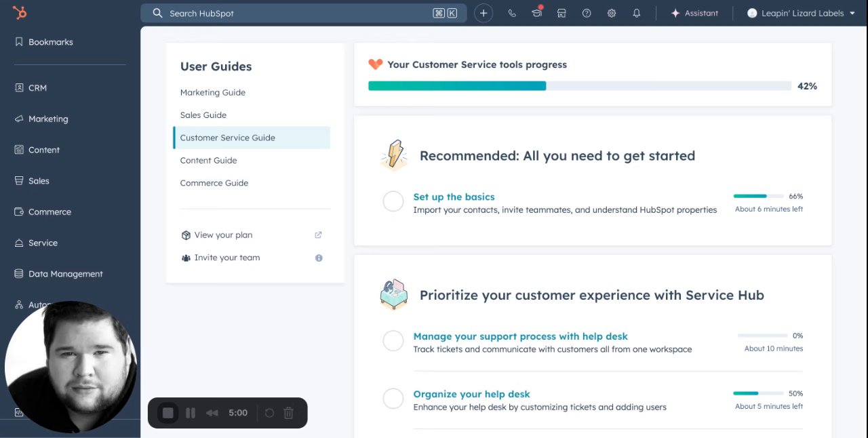Open the Settings gear icon
Screen dimensions: 868x438
pos(612,13)
